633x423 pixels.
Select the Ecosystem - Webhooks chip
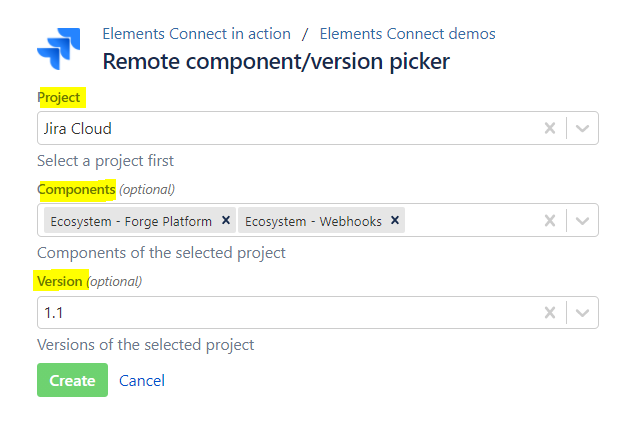(x=313, y=221)
